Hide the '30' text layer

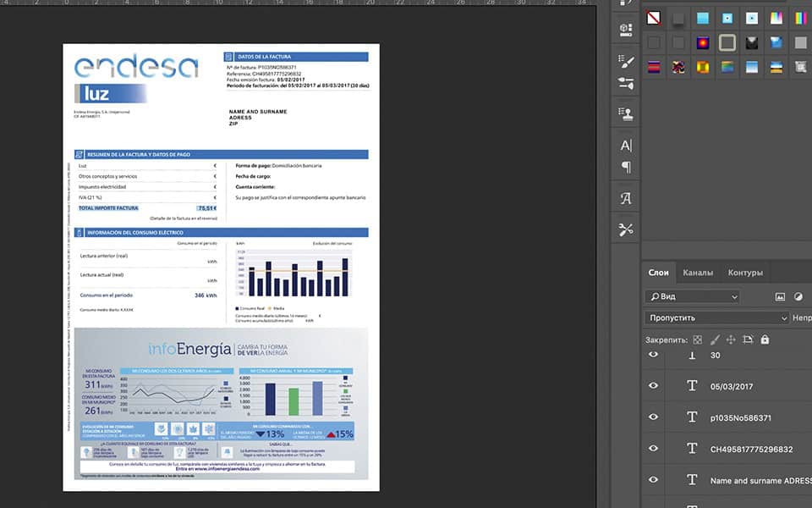[x=654, y=355]
